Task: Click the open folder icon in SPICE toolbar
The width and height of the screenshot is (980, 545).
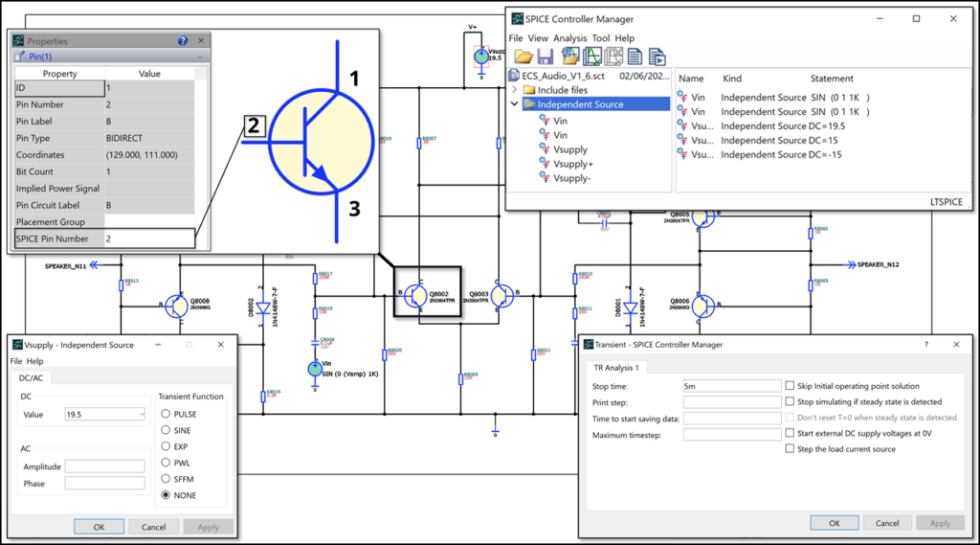Action: coord(523,57)
